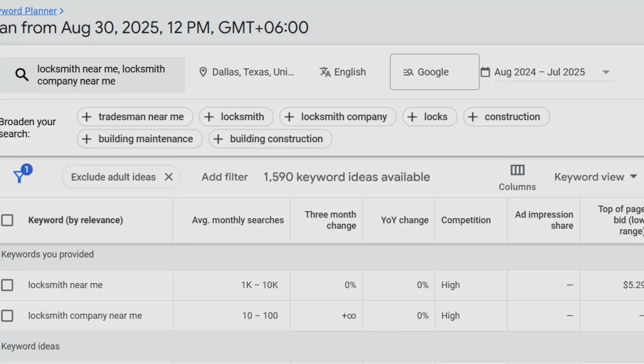Select the locksmith company near me checkbox

pos(8,315)
